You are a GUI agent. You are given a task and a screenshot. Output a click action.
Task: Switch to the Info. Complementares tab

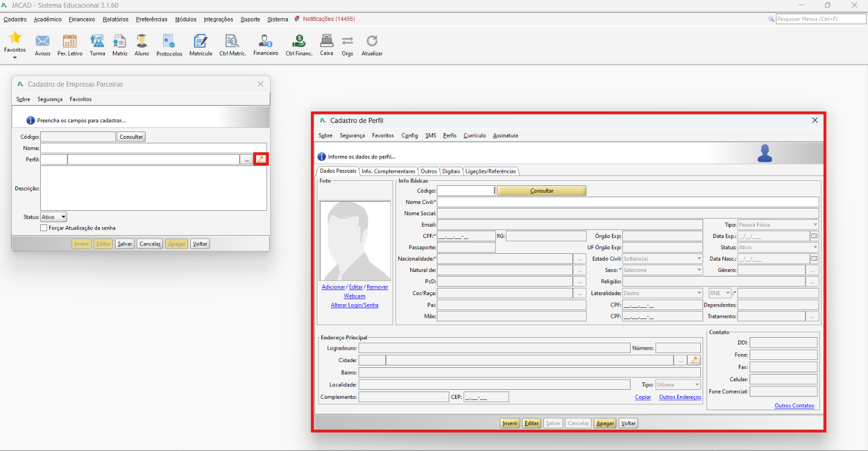coord(388,171)
